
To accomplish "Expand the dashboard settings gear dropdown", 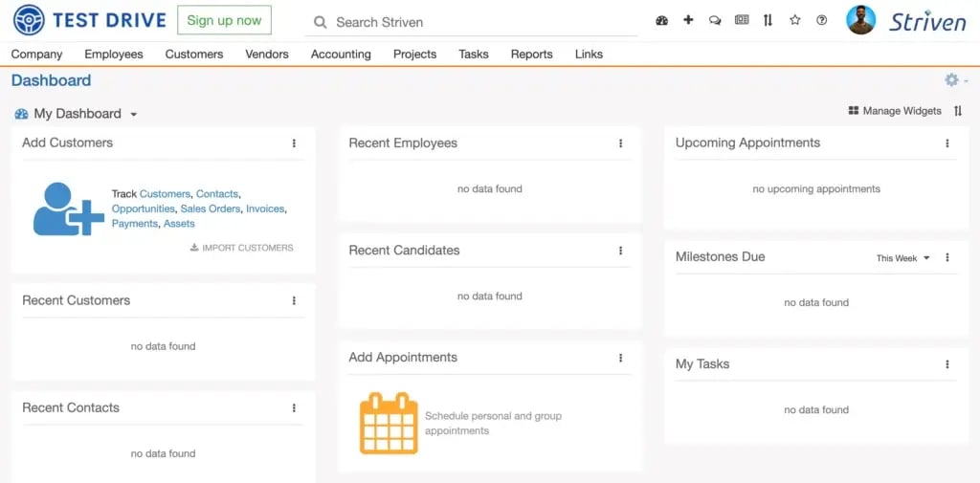I will tap(954, 80).
